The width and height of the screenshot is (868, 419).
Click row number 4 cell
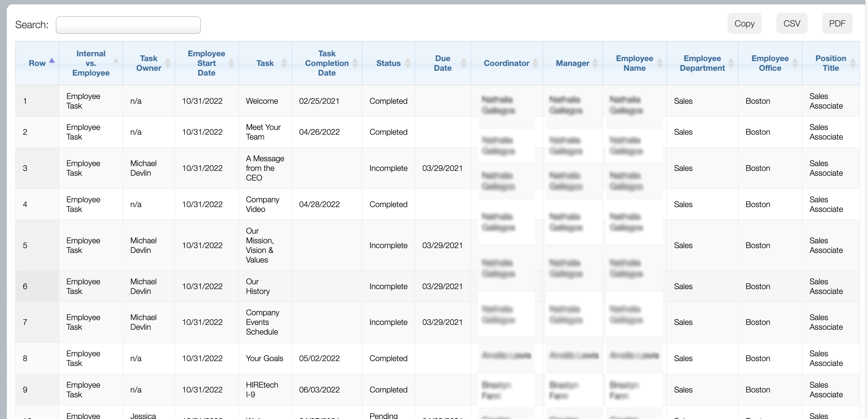point(37,204)
